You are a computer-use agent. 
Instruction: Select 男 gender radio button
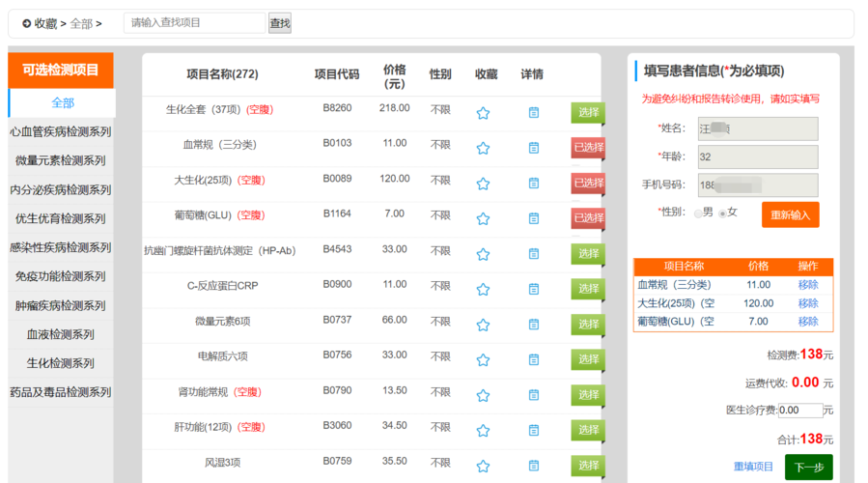[698, 213]
